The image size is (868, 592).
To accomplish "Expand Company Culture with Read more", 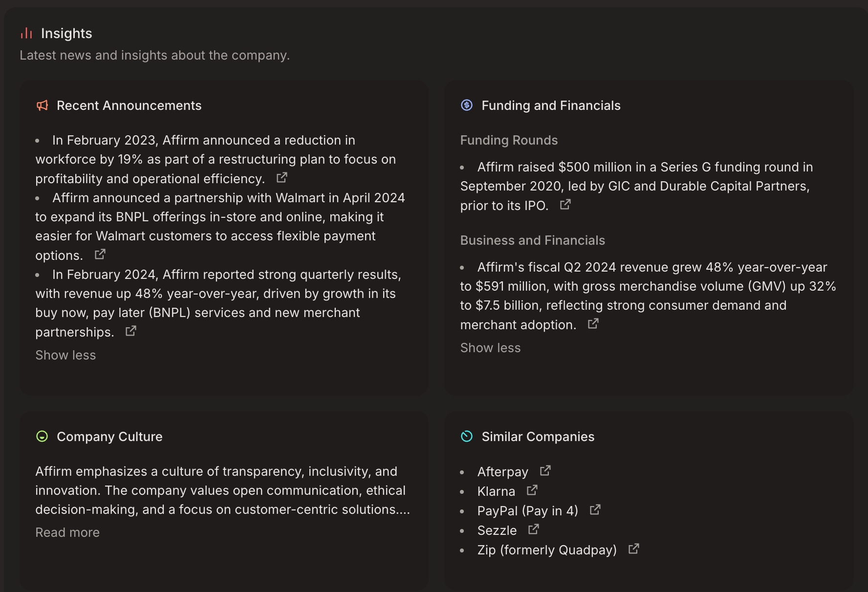I will click(x=67, y=532).
